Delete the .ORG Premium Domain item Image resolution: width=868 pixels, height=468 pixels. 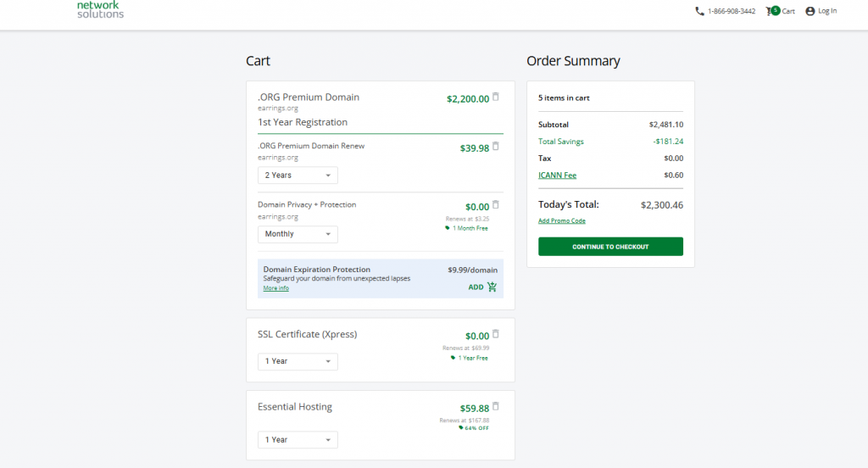click(x=496, y=97)
